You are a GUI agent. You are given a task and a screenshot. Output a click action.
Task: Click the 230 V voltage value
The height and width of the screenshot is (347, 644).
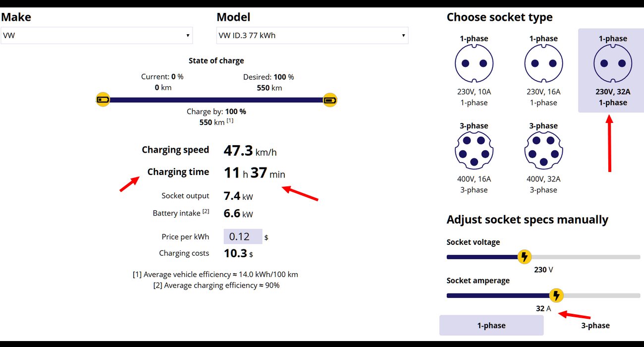(x=543, y=270)
